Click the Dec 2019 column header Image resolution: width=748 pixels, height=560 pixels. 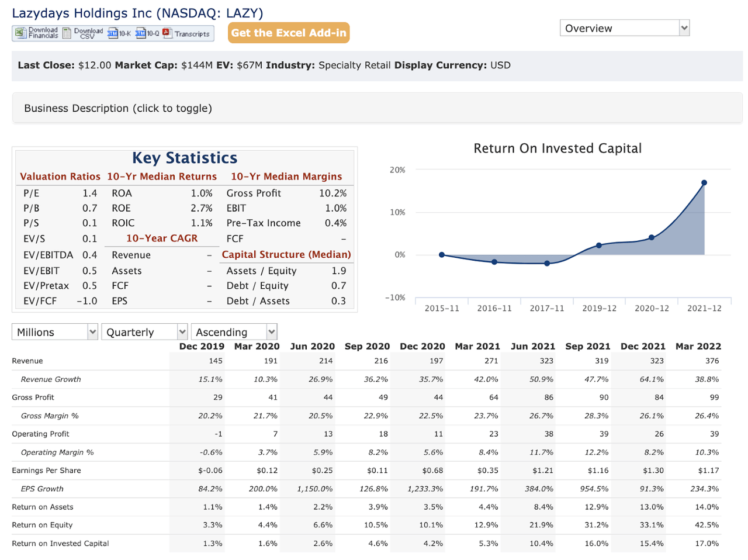pos(202,346)
